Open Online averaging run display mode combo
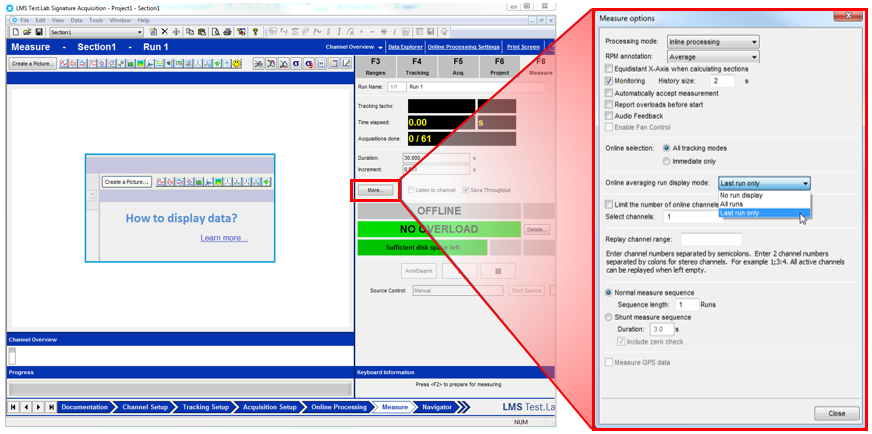 coord(764,183)
